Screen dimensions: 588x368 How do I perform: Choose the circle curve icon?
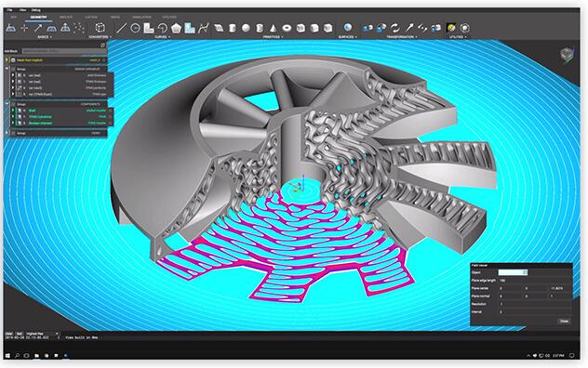click(135, 28)
